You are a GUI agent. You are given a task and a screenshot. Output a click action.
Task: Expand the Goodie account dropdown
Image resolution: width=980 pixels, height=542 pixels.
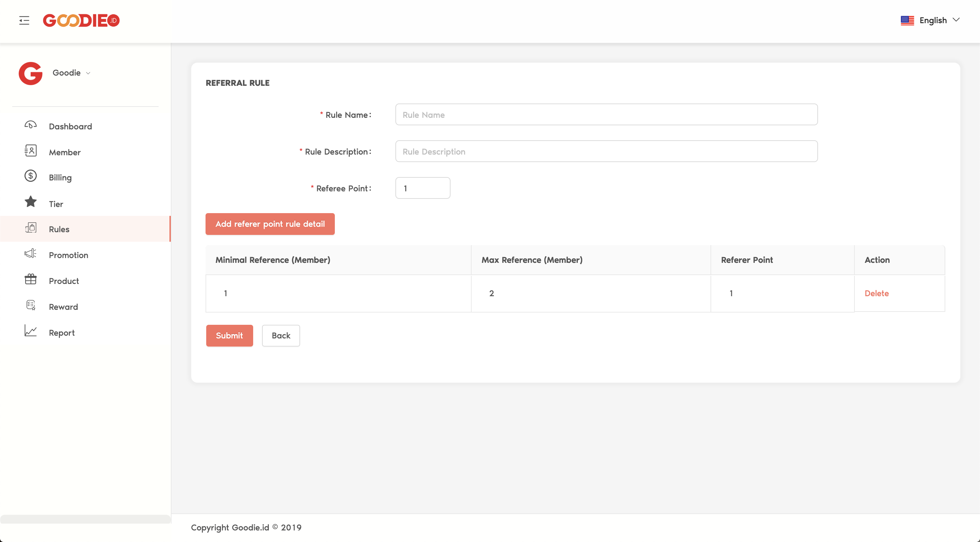coord(71,73)
